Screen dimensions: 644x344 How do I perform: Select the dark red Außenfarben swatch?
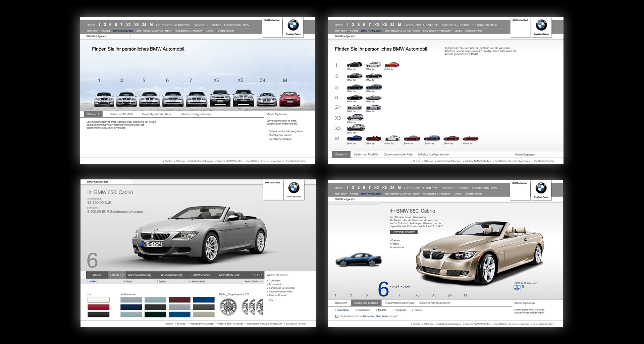click(x=179, y=300)
